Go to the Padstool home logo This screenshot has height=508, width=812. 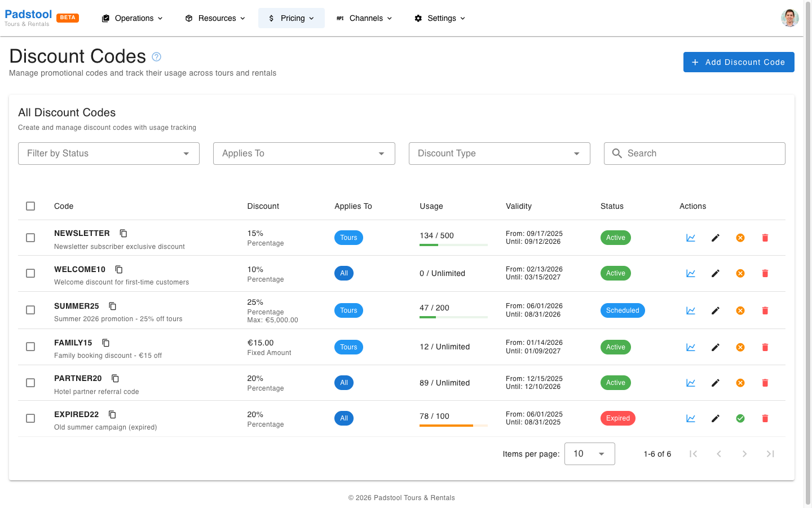(28, 17)
